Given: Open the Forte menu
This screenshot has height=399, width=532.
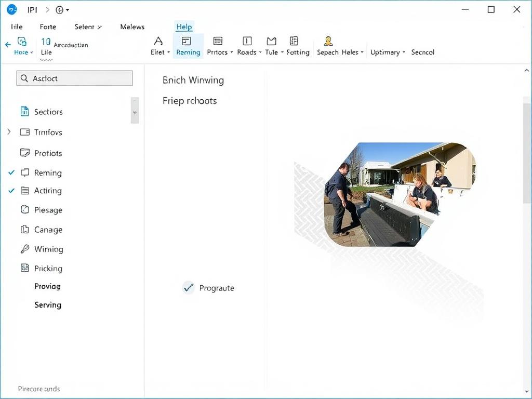Looking at the screenshot, I should pyautogui.click(x=48, y=27).
